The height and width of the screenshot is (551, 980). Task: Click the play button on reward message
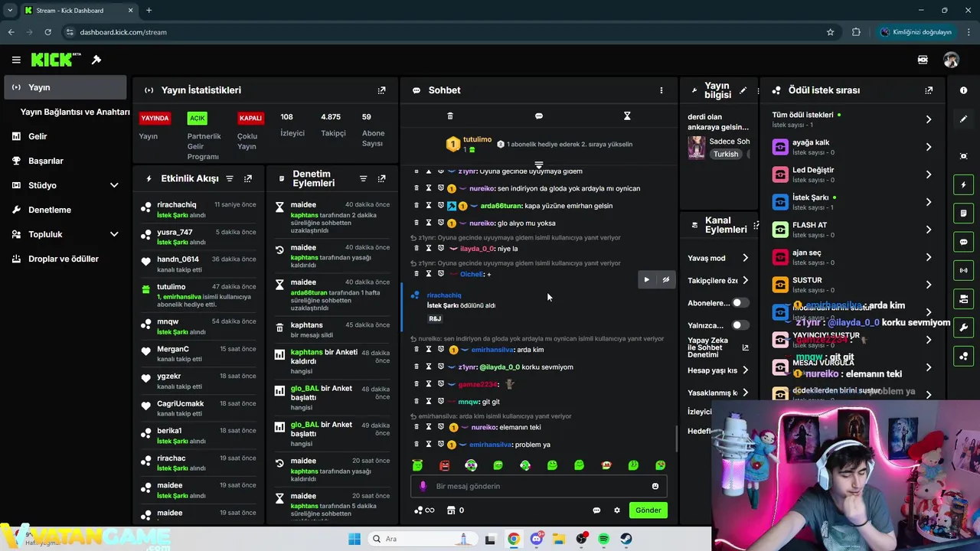click(647, 280)
